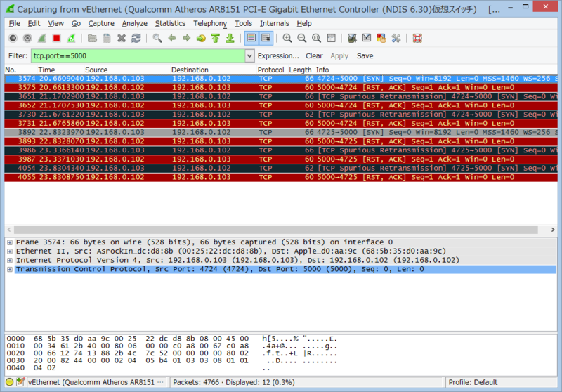The width and height of the screenshot is (562, 392).
Task: Click the scroll left arrow of packet list
Action: 9,230
